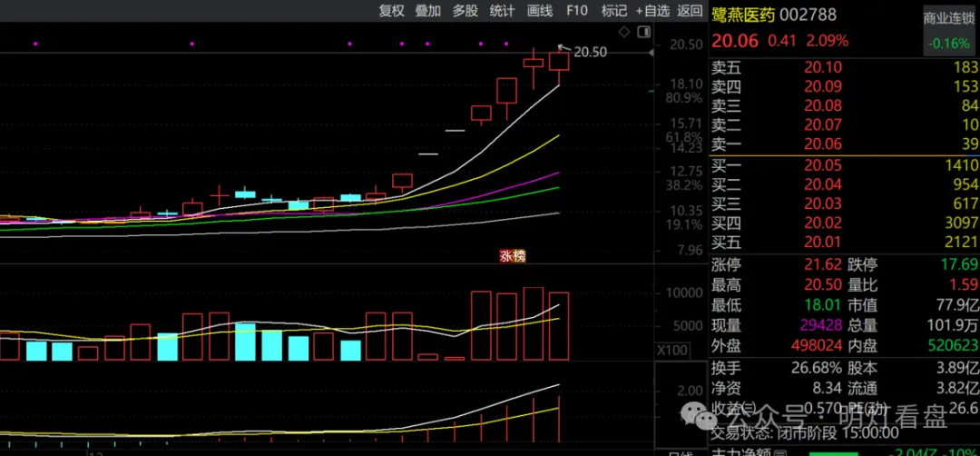980x456 pixels.
Task: Click the 外盘 value 498024
Action: tap(818, 345)
